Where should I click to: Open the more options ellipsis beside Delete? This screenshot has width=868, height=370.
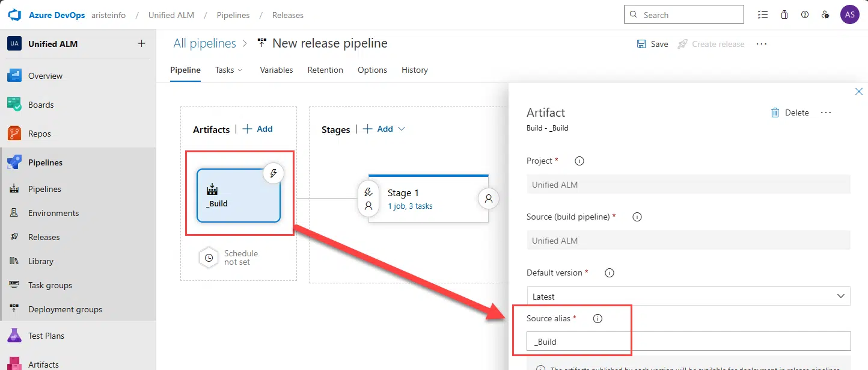tap(825, 113)
